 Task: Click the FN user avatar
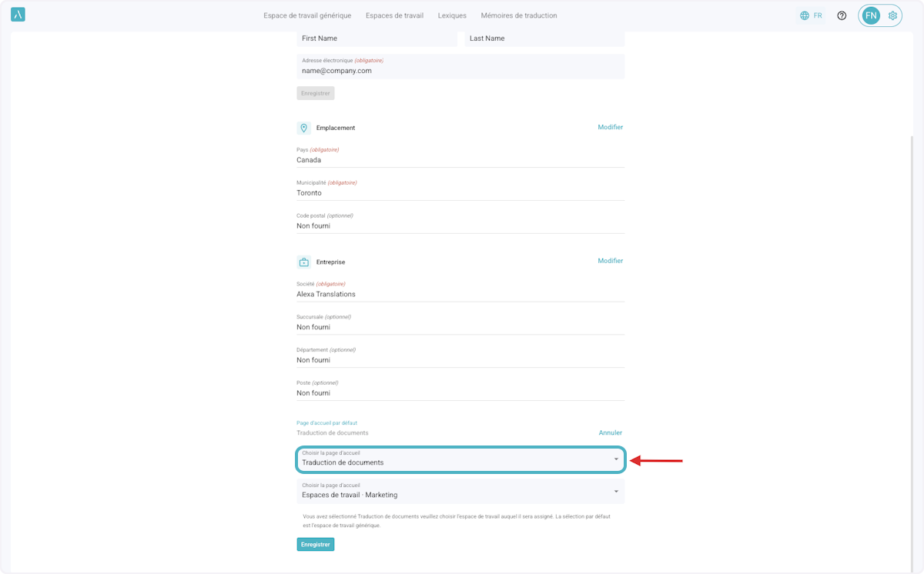(x=871, y=15)
